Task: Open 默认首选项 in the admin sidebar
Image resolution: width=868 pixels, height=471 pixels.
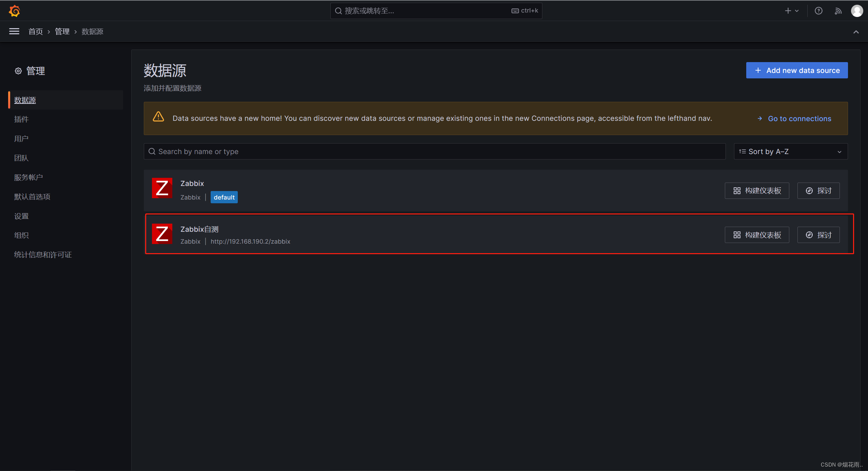Action: click(x=32, y=197)
